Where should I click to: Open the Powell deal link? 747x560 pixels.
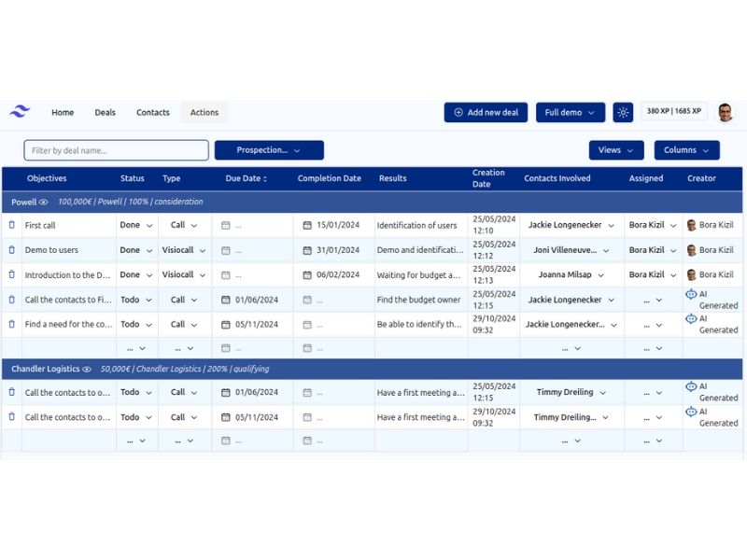pos(24,202)
